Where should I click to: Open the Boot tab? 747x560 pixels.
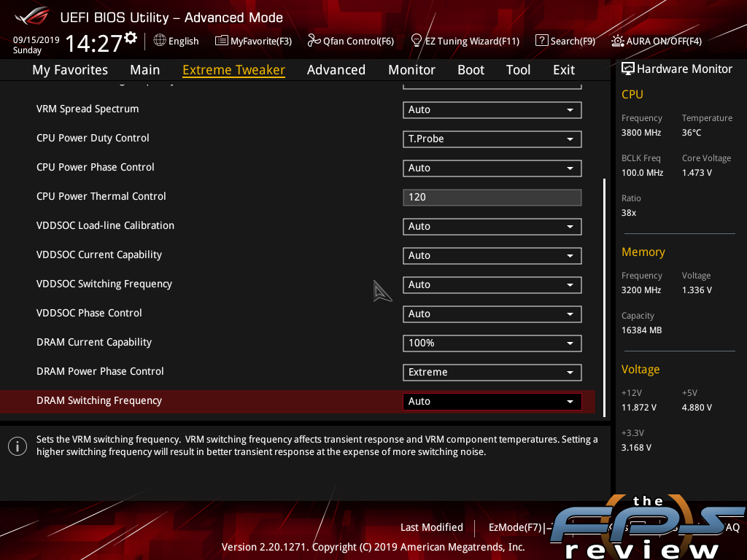tap(471, 70)
